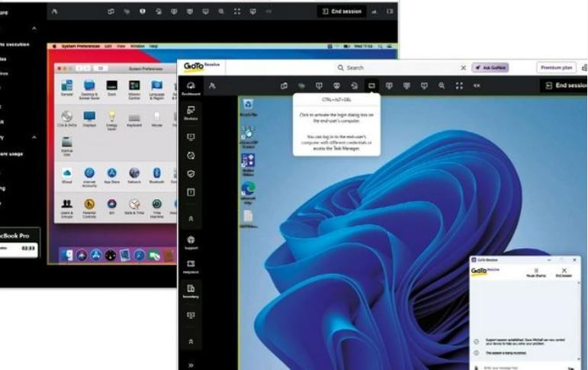The image size is (588, 370).
Task: Open the View menu in the Mac menu bar
Action: [120, 47]
